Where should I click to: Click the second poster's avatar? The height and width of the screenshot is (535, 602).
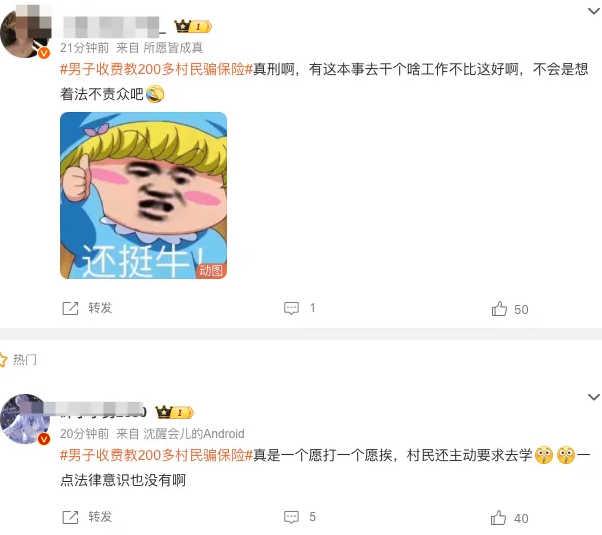(x=25, y=419)
